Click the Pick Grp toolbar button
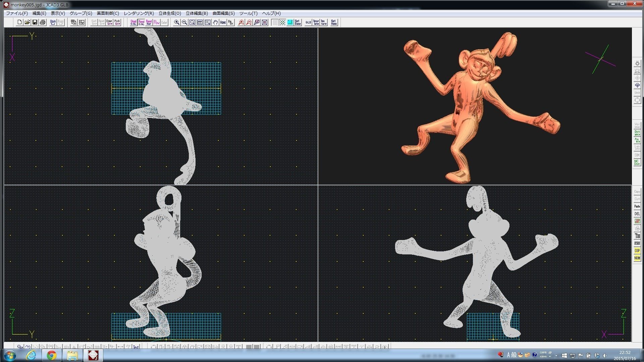 (117, 22)
